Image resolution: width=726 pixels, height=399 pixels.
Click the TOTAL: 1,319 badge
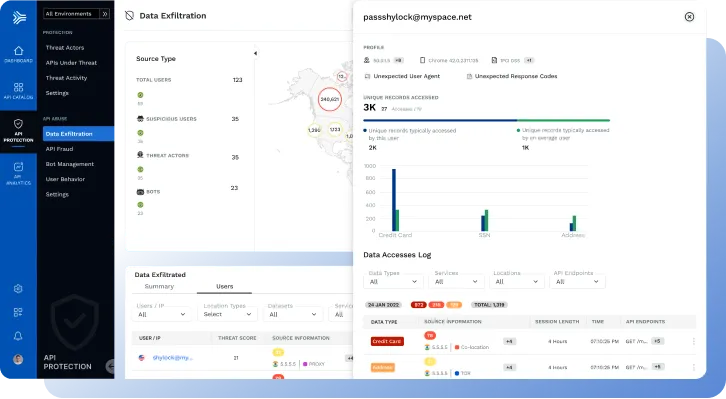489,305
